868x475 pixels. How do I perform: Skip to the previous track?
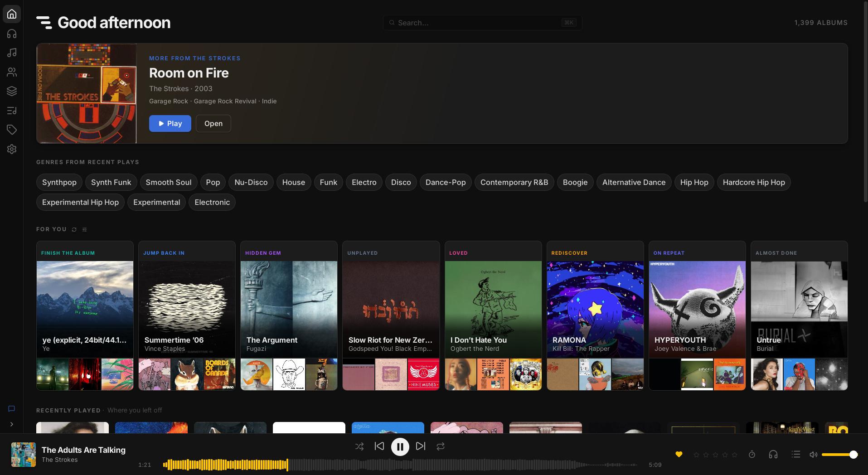pos(379,446)
